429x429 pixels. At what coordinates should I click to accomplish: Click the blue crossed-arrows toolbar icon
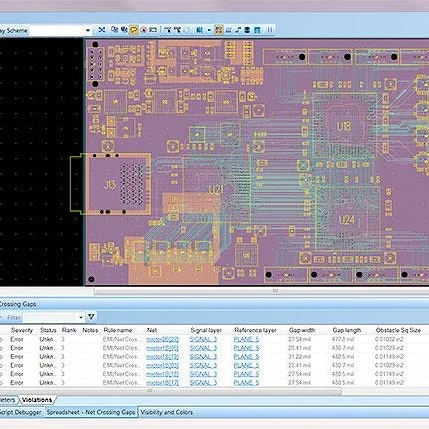[x=102, y=30]
